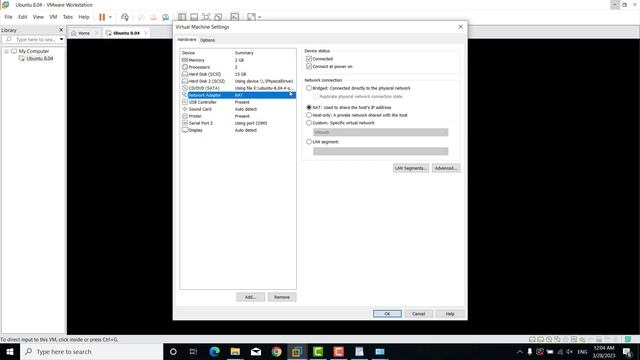Screen dimensions: 640x360
Task: Open File Explorer from the taskbar
Action: [235, 351]
